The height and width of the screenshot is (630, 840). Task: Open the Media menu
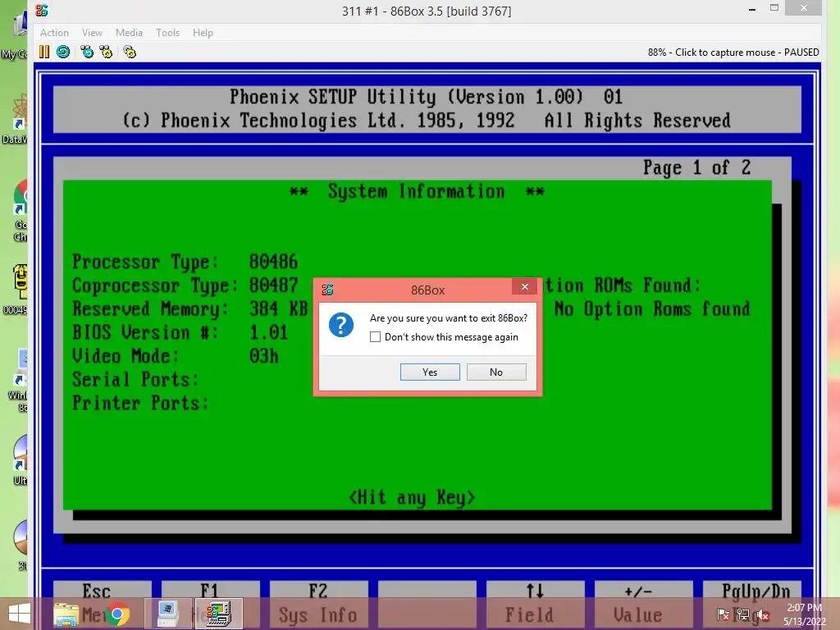coord(129,33)
